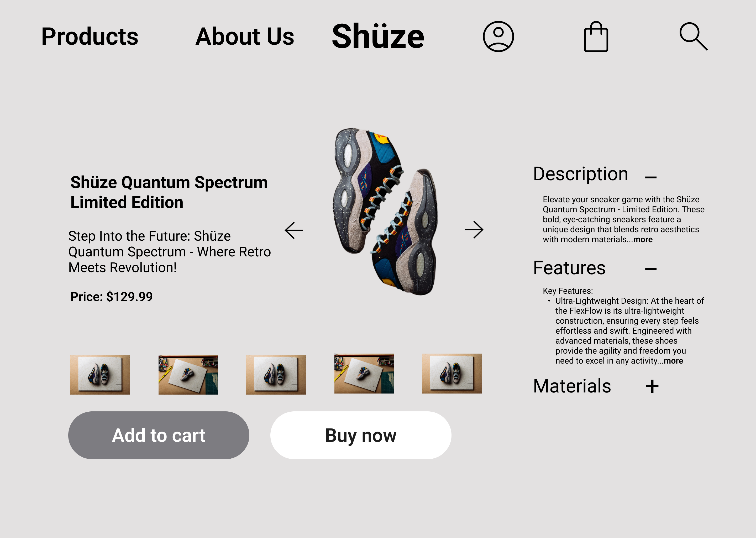The height and width of the screenshot is (538, 756).
Task: Select the fourth product thumbnail
Action: click(364, 374)
